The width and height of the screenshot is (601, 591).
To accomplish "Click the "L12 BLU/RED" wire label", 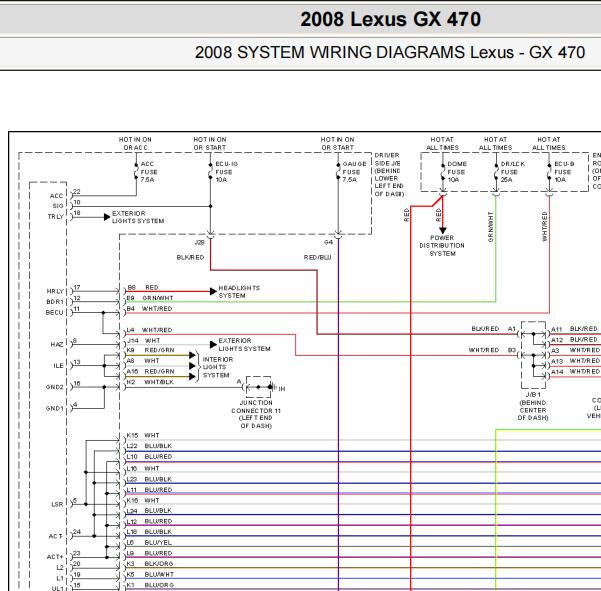I will tap(149, 521).
